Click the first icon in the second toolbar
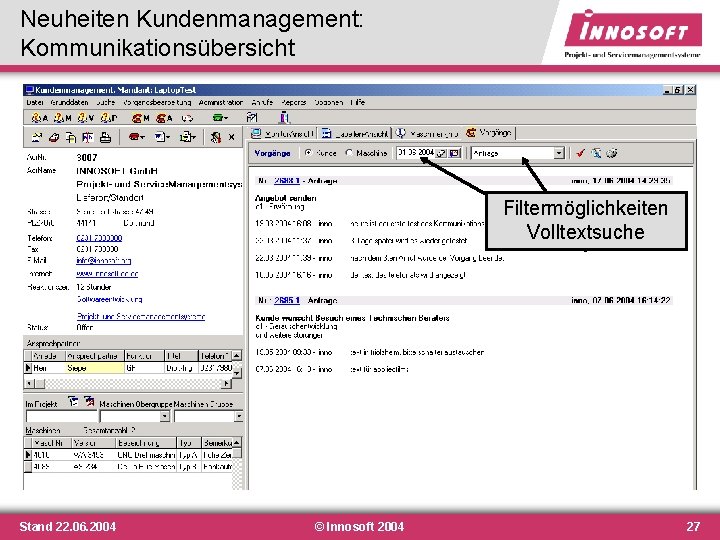This screenshot has width=720, height=540. point(37,137)
